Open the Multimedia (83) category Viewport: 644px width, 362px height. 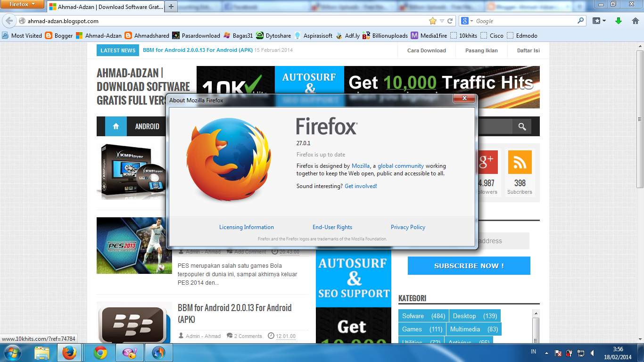(474, 329)
